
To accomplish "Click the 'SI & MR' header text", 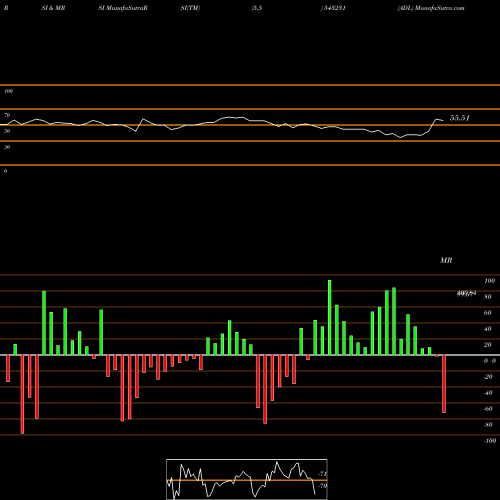I will (53, 8).
